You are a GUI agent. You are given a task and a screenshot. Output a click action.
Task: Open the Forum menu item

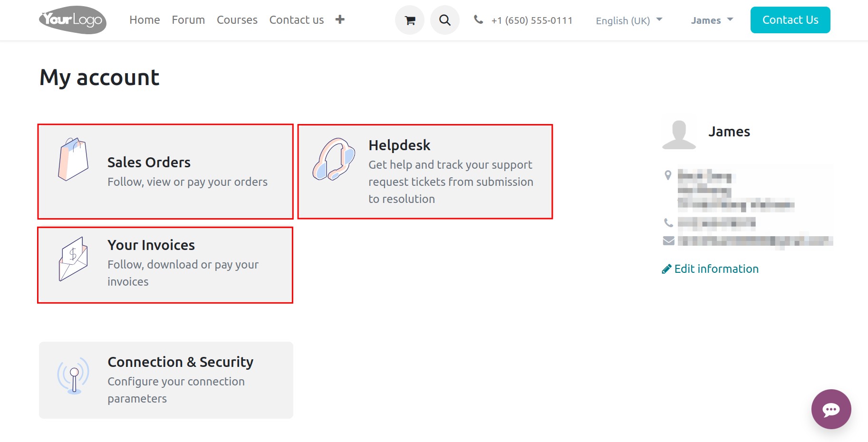188,20
